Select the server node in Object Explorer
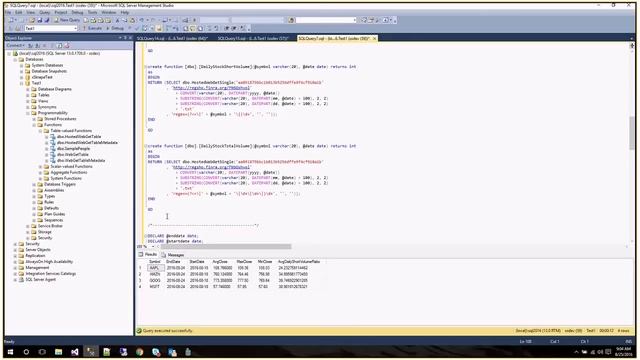This screenshot has width=640, height=360. pos(59,53)
